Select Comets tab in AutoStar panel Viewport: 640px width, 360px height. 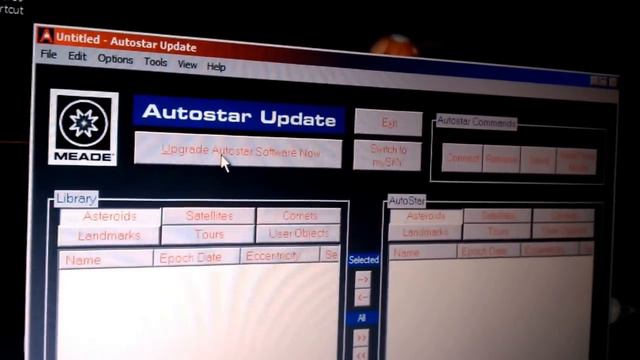click(x=563, y=216)
